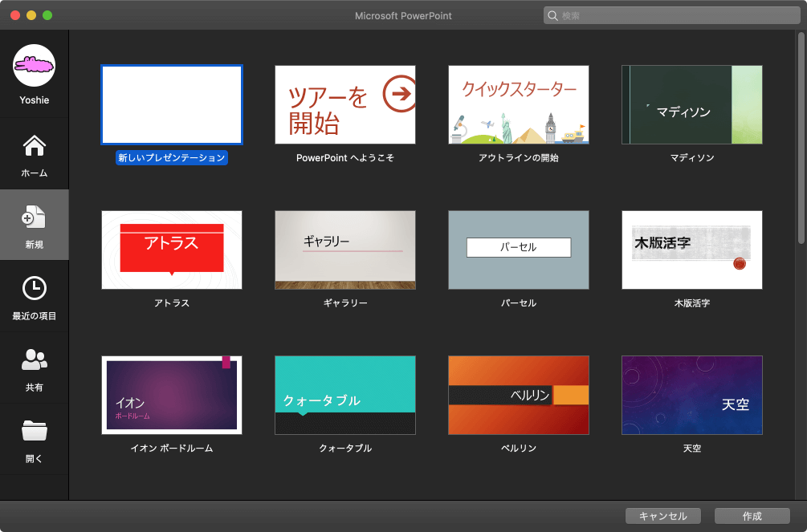The image size is (807, 532).
Task: Open Yoshie's account avatar
Action: tap(34, 65)
